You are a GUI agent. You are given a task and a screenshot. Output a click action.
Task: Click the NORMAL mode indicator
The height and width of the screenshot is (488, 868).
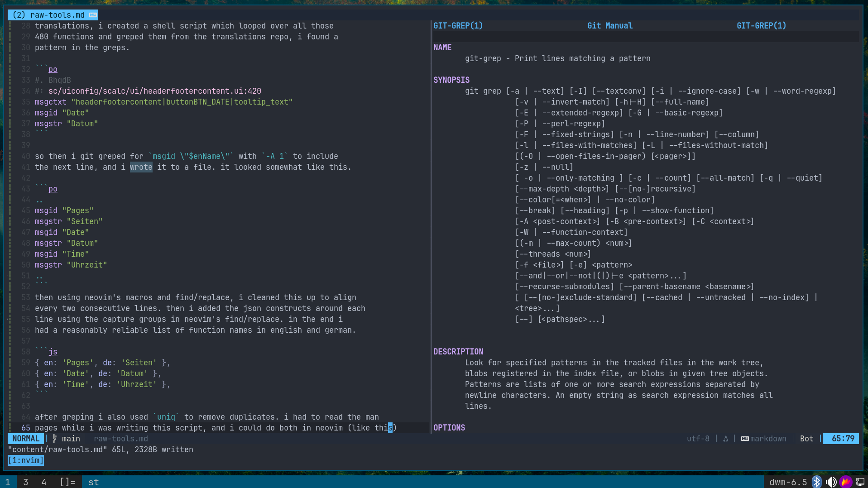coord(26,439)
